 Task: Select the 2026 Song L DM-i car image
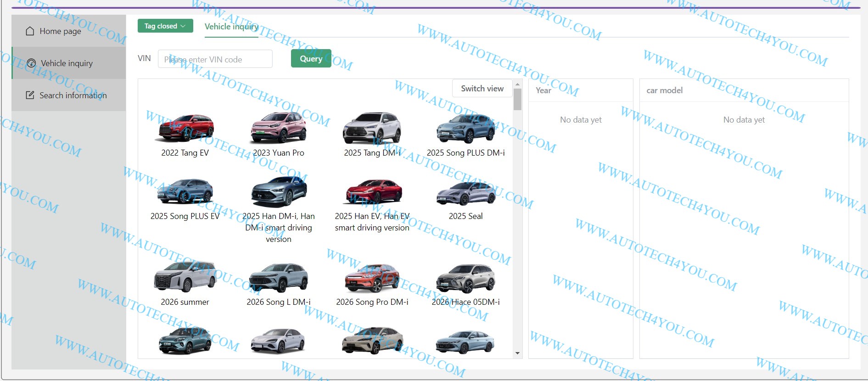(x=279, y=277)
